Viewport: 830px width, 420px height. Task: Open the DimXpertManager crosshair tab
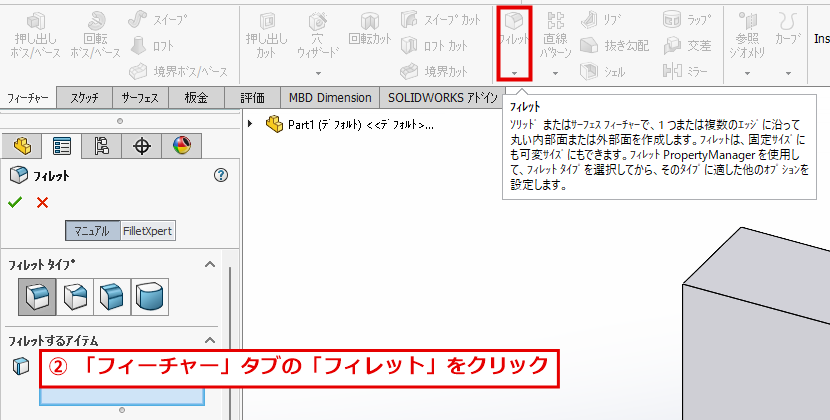pos(142,146)
